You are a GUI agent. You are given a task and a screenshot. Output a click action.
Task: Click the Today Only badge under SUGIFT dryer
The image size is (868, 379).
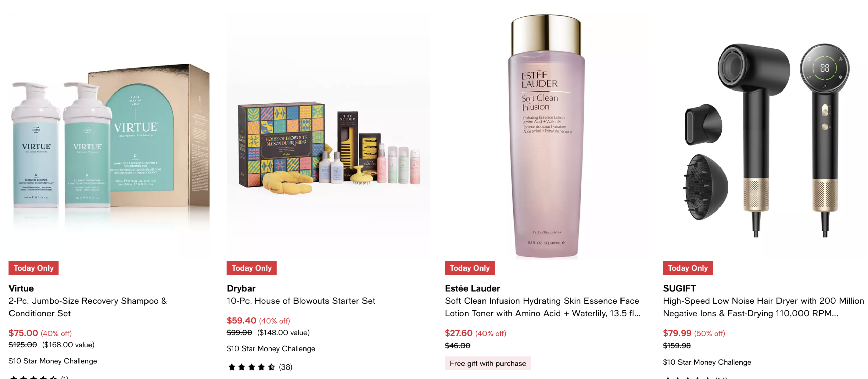tap(688, 268)
